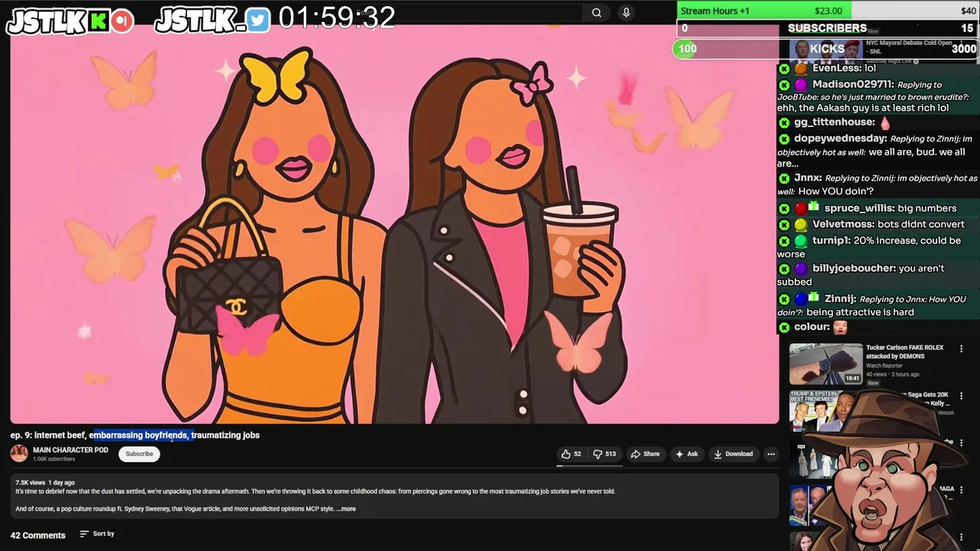The image size is (980, 551).
Task: Click the Twitter bird icon in overlay
Action: [x=258, y=21]
